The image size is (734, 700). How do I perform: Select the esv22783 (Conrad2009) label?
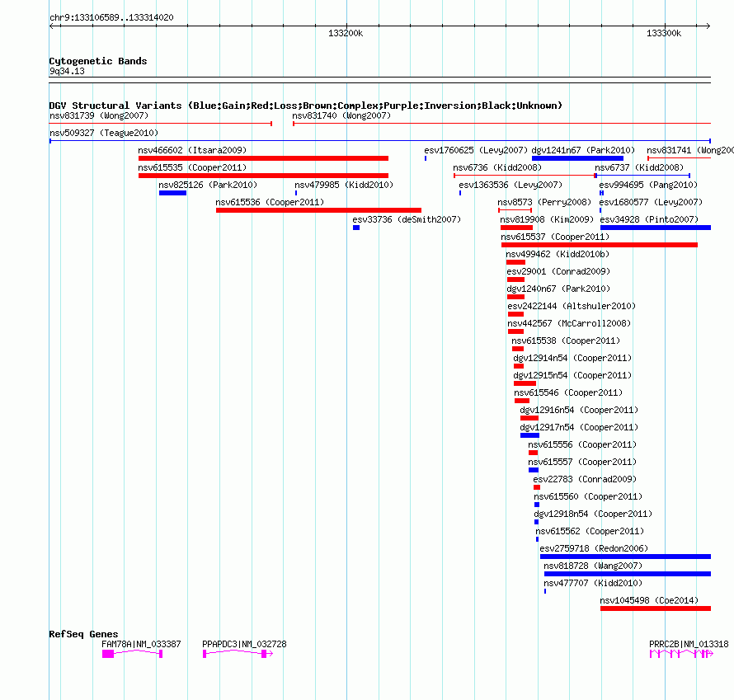(585, 479)
